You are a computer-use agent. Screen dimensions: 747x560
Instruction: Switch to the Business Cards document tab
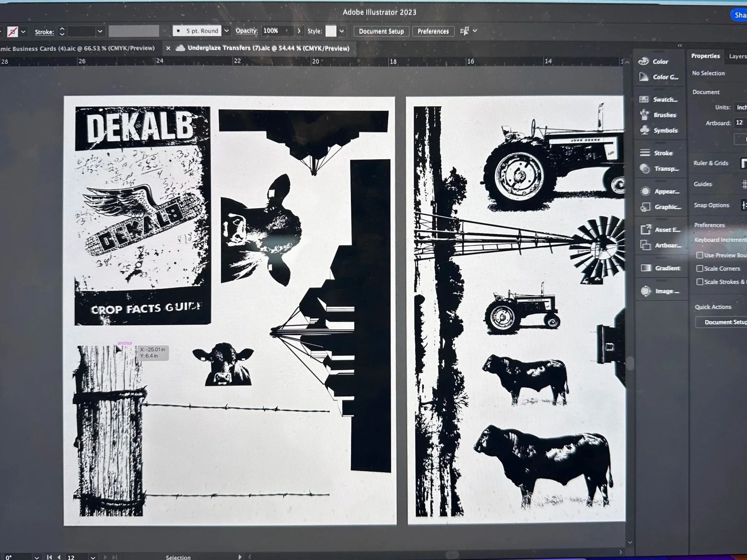[77, 48]
